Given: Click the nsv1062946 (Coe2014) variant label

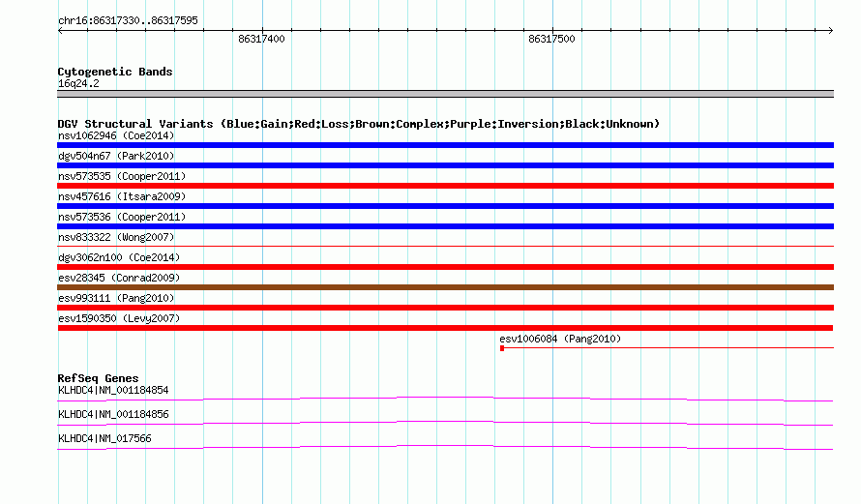Looking at the screenshot, I should click(x=116, y=135).
